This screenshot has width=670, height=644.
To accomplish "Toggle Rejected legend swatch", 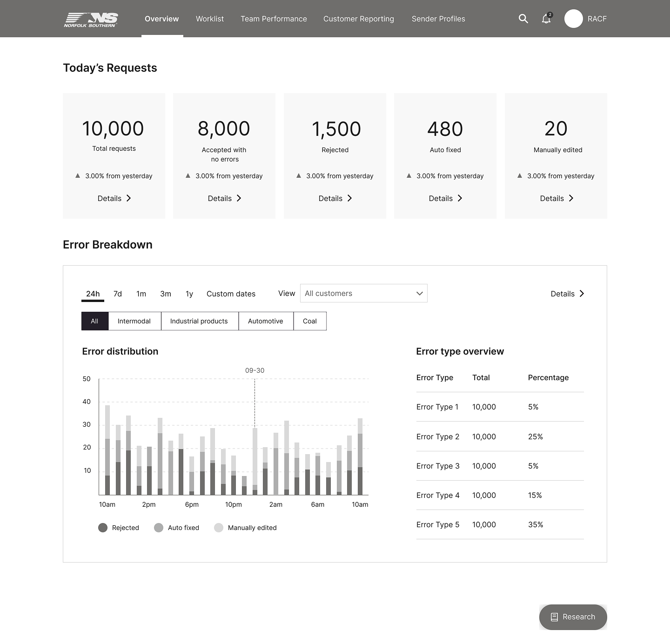I will [103, 528].
